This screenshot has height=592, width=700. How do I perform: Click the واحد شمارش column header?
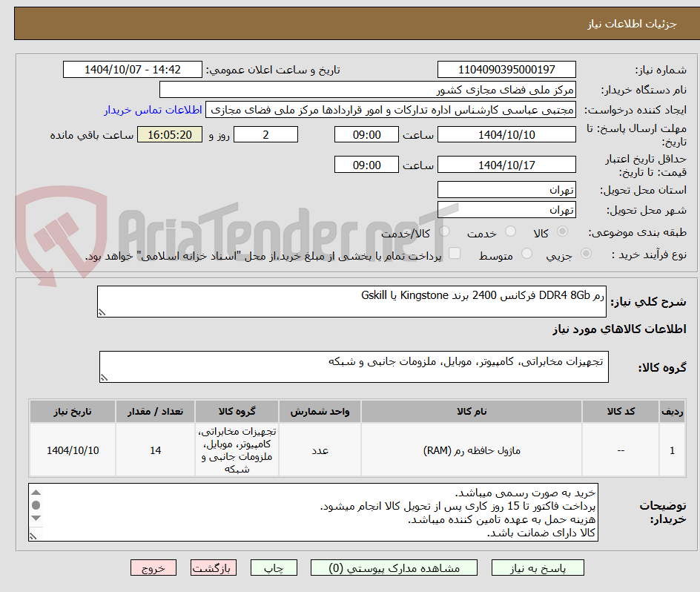tap(320, 412)
